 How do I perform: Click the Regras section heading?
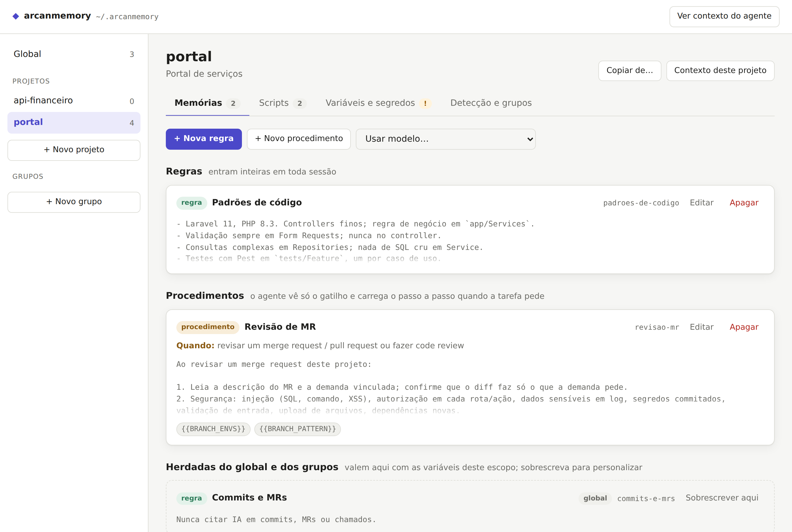(x=184, y=171)
